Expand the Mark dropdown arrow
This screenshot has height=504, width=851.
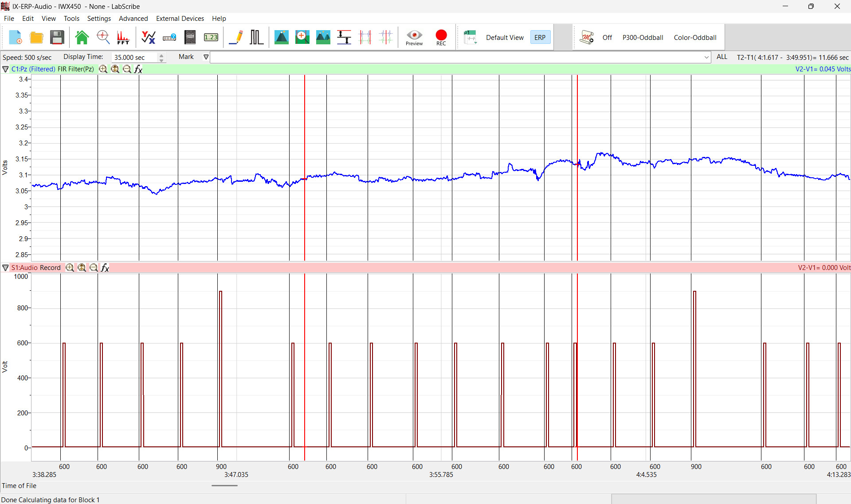click(x=206, y=57)
